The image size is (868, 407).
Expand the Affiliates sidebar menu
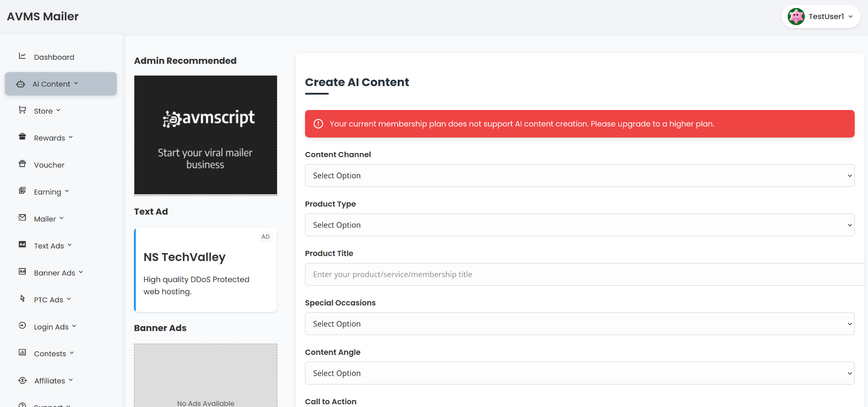point(53,381)
